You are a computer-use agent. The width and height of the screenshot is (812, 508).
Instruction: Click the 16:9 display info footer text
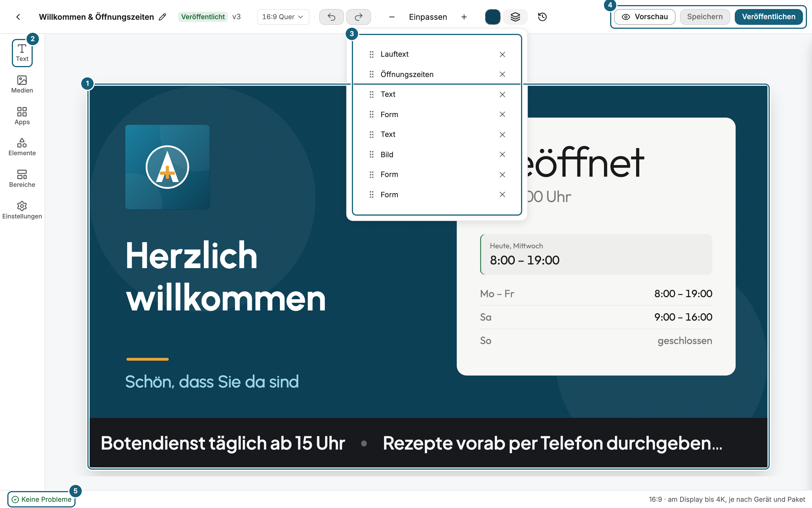pyautogui.click(x=727, y=499)
